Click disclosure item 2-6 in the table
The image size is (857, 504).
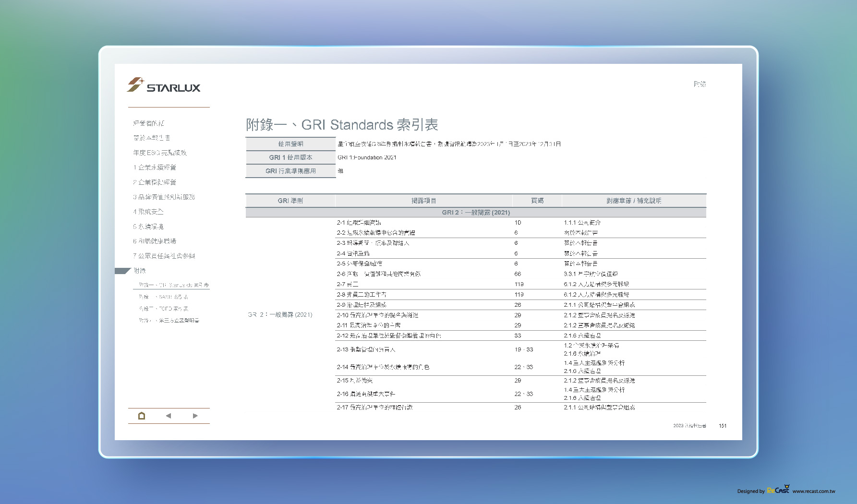pos(379,274)
